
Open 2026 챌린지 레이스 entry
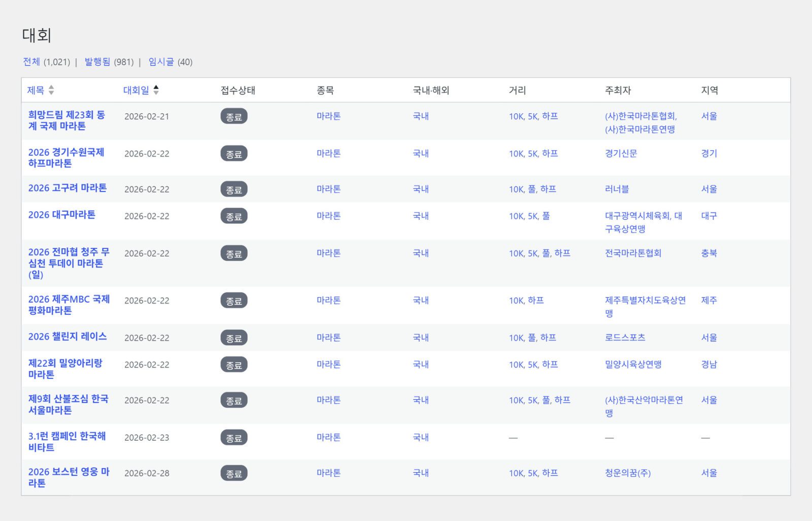pyautogui.click(x=67, y=337)
